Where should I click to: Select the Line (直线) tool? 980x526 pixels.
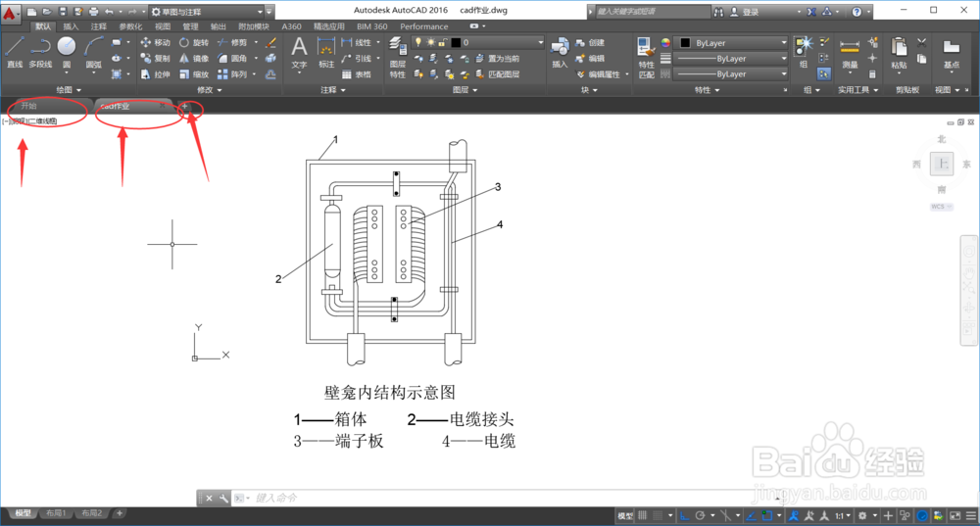coord(15,53)
